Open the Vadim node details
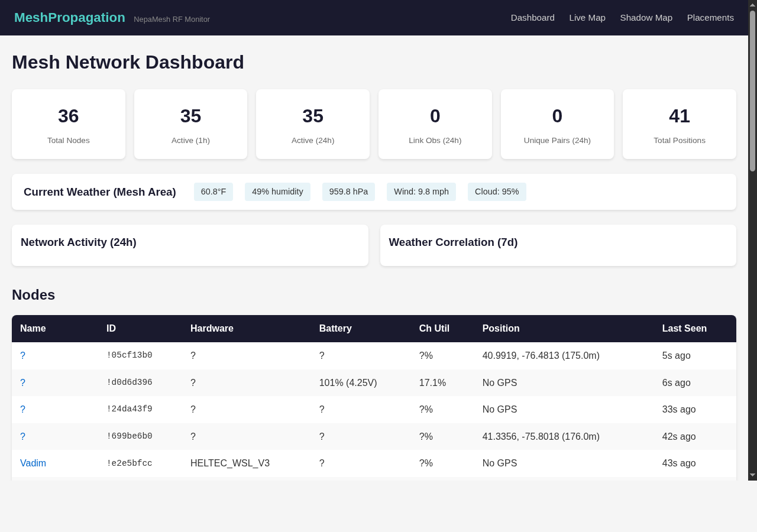 [33, 463]
